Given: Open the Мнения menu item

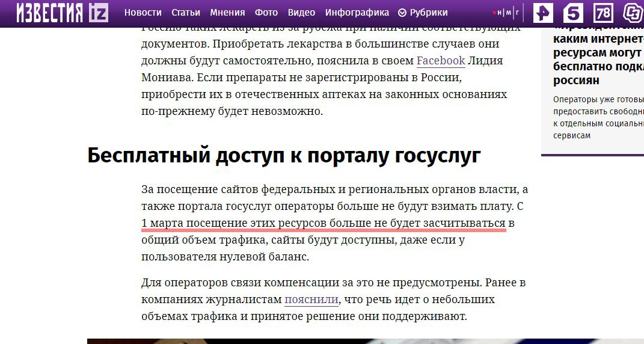Looking at the screenshot, I should 227,13.
